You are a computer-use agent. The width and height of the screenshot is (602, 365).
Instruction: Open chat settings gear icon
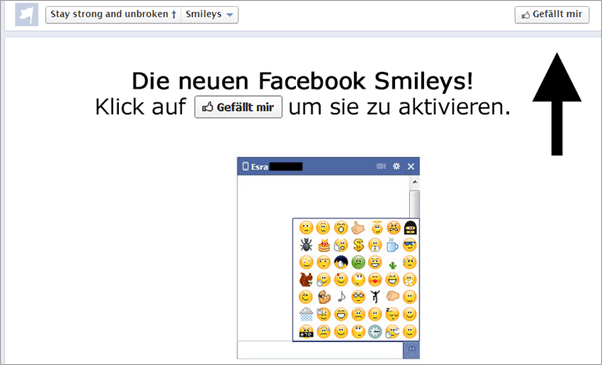pos(396,166)
